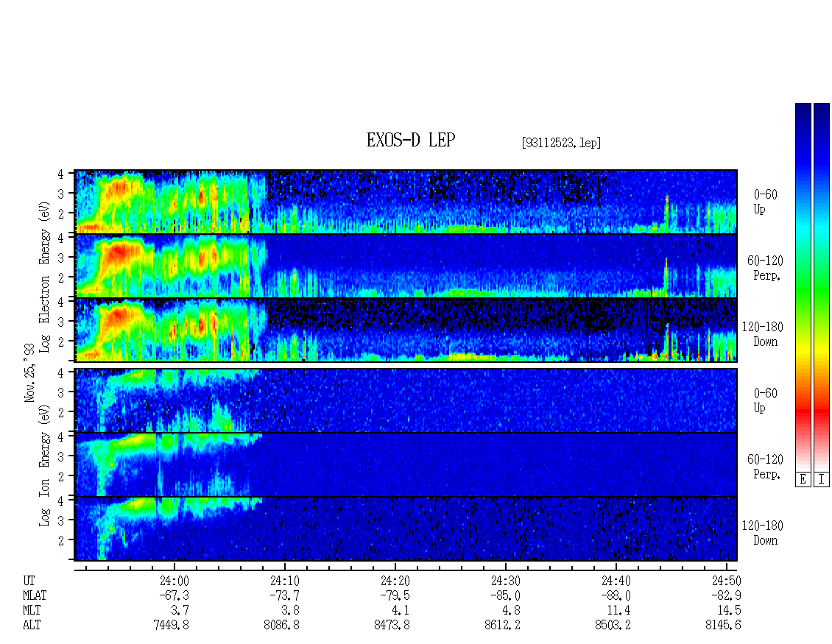The width and height of the screenshot is (832, 644).
Task: Click the 24:50 UT tick value
Action: 727,581
